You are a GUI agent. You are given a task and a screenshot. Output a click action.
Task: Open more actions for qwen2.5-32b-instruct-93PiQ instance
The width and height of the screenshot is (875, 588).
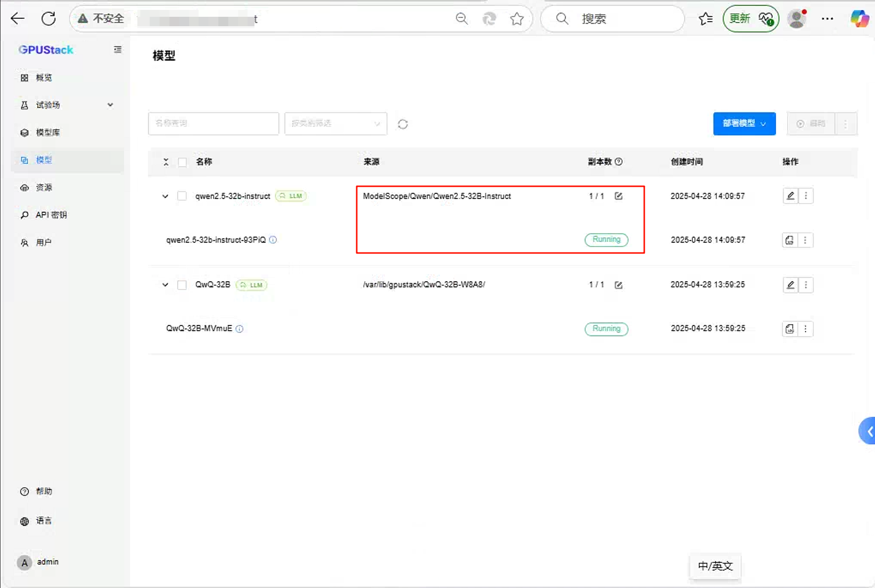coord(805,240)
